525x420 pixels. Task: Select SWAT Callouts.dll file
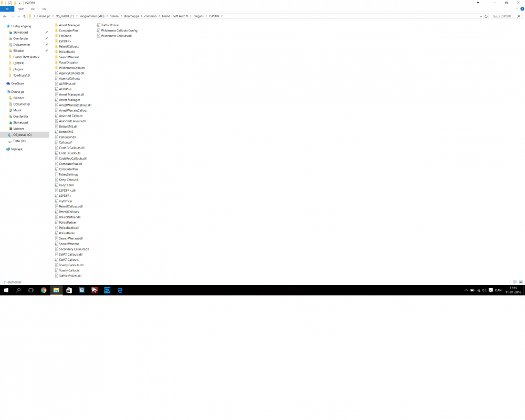(x=71, y=255)
